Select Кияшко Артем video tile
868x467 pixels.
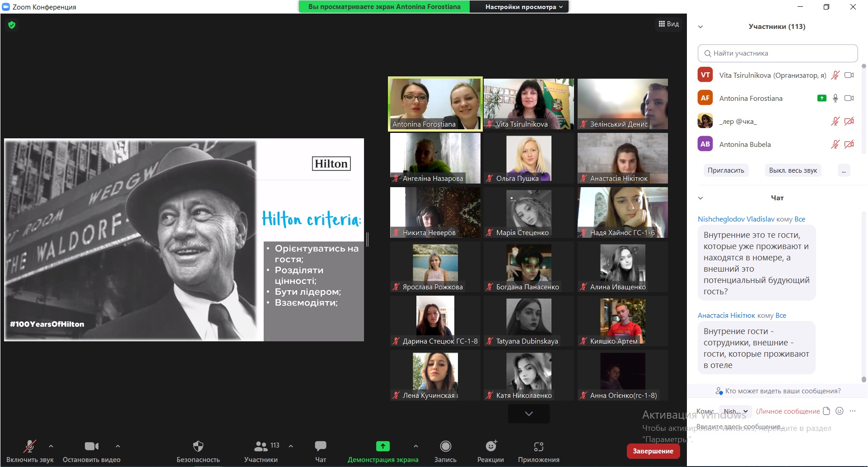[623, 321]
